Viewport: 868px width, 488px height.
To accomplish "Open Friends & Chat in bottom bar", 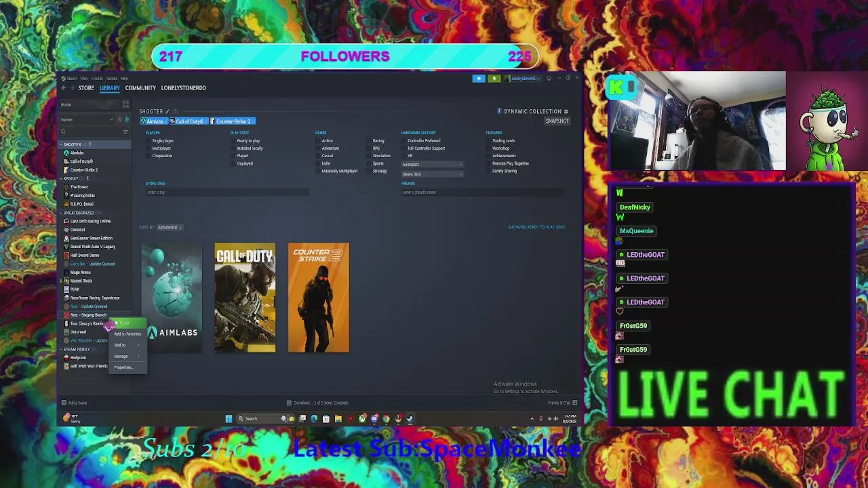I will click(x=562, y=403).
